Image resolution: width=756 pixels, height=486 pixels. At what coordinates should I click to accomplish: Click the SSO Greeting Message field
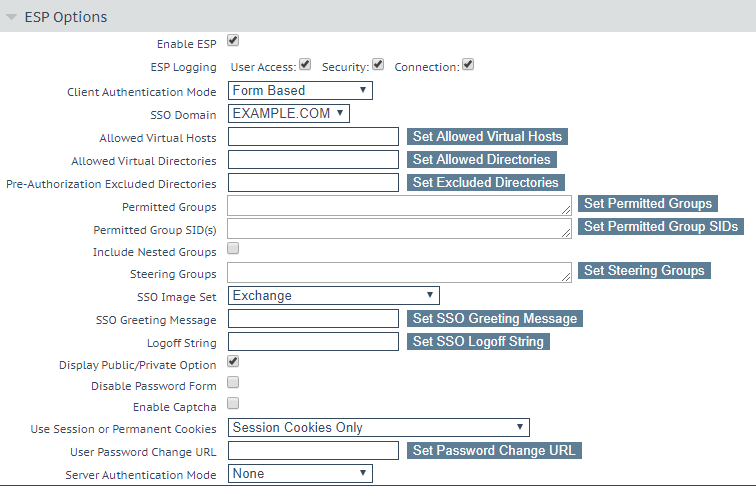313,319
